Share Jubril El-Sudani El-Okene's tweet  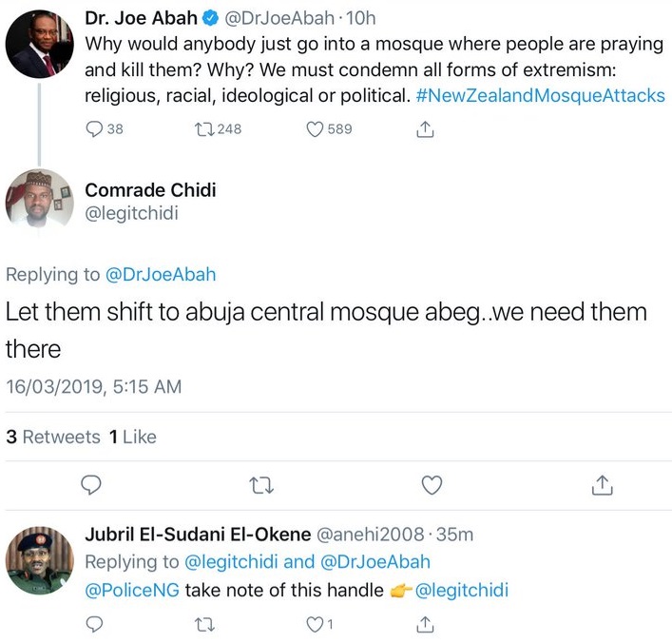coord(427,624)
